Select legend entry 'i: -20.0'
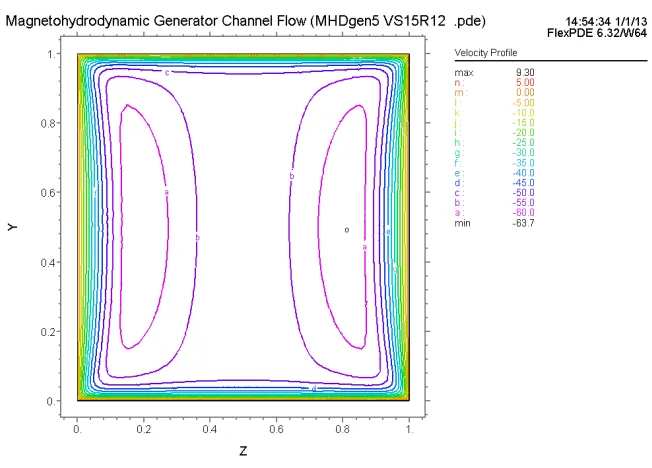This screenshot has height=468, width=652. [494, 133]
